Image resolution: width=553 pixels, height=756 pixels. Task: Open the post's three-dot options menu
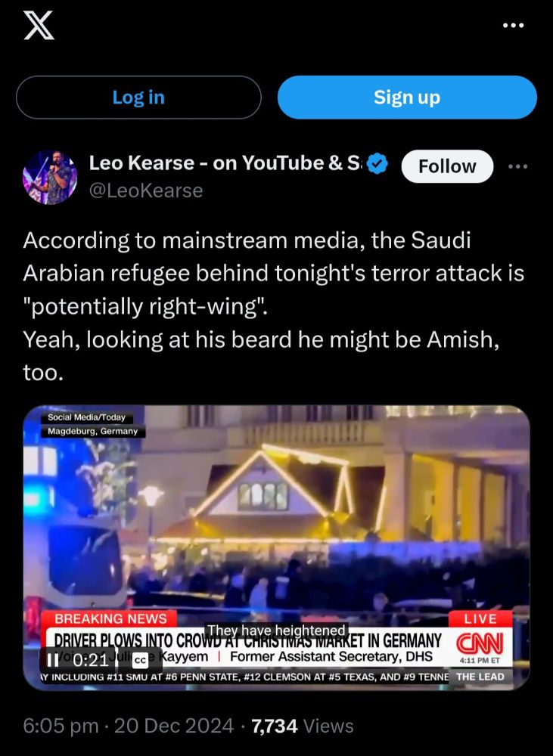(517, 166)
